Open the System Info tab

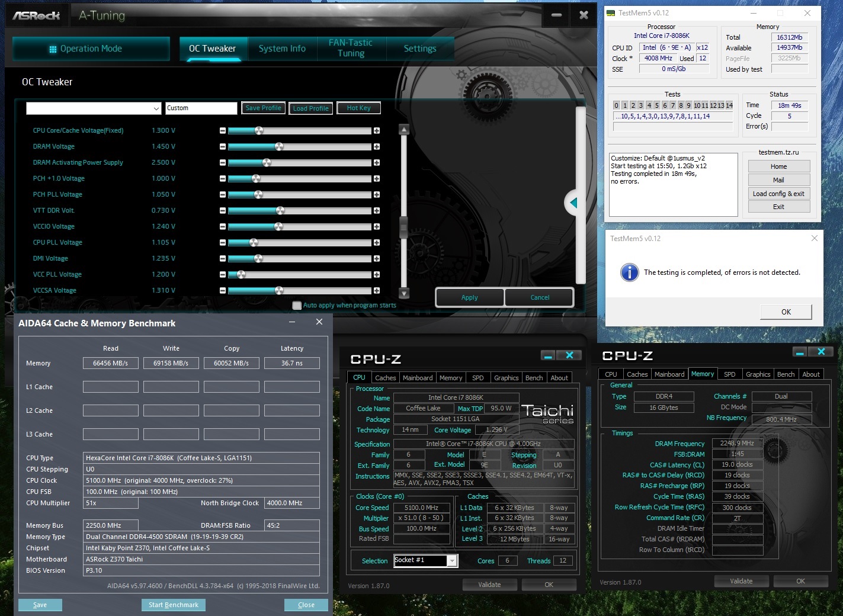point(282,49)
